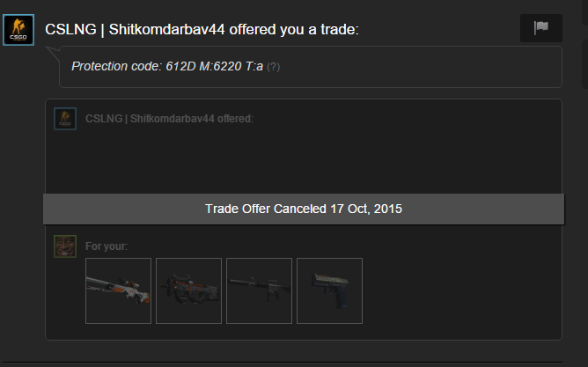Click the 'For your:' label
This screenshot has height=367, width=588.
(107, 246)
